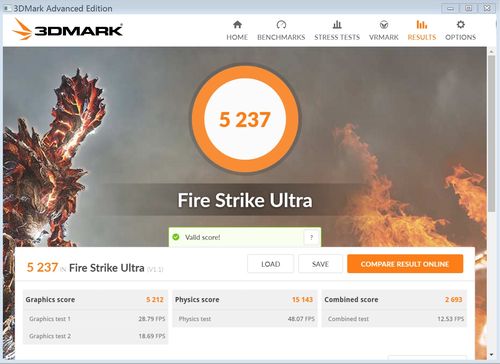500x364 pixels.
Task: Open Benchmarks via the gauge icon
Action: [281, 24]
